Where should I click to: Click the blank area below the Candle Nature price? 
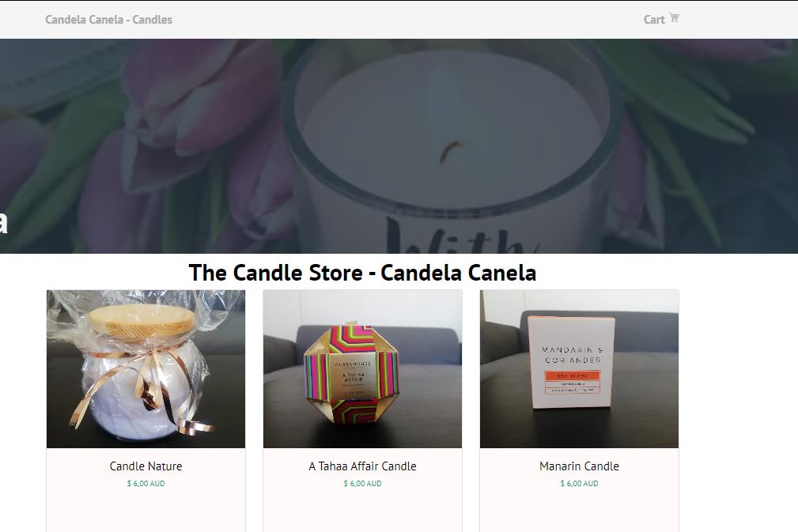pos(146,511)
